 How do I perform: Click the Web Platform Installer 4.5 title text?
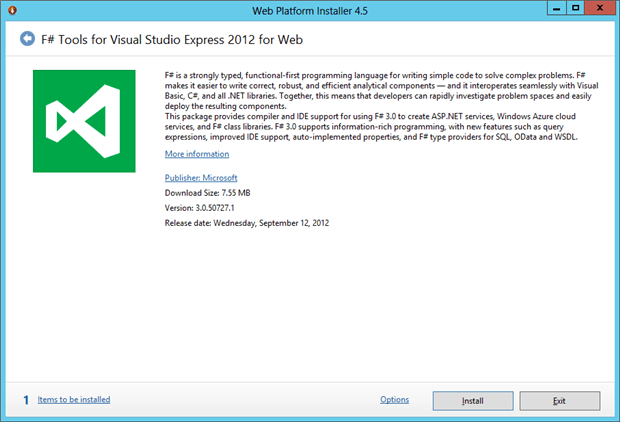tap(310, 11)
